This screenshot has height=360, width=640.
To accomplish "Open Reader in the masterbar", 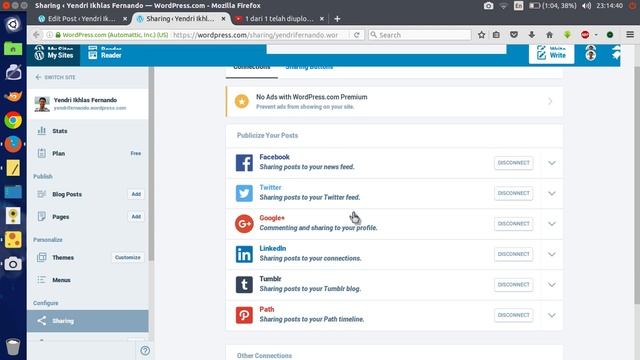I will [105, 55].
